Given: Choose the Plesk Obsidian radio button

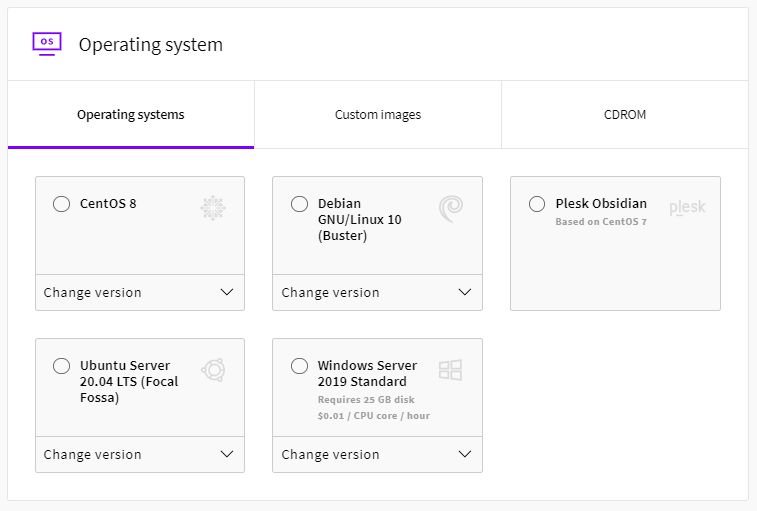Looking at the screenshot, I should tap(537, 204).
